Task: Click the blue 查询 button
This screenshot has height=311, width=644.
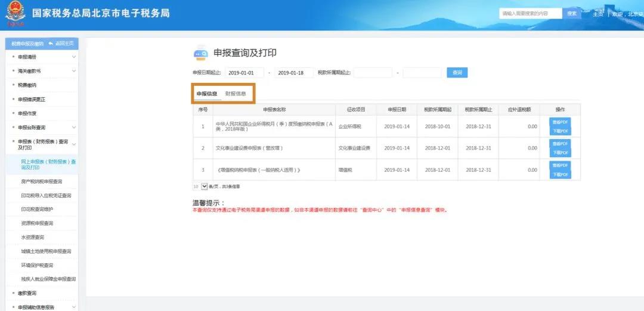Action: (457, 73)
